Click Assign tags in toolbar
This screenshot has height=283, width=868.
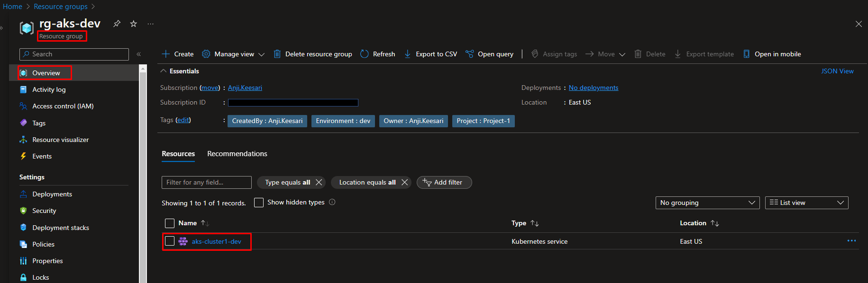click(x=554, y=54)
